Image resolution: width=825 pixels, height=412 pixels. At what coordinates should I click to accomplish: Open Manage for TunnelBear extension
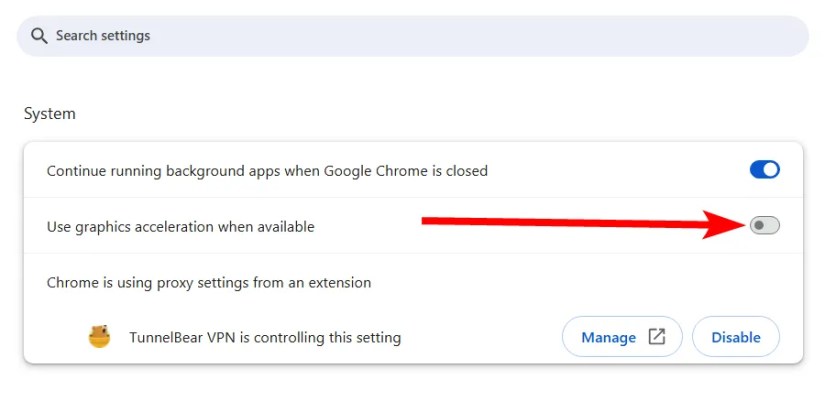click(621, 337)
